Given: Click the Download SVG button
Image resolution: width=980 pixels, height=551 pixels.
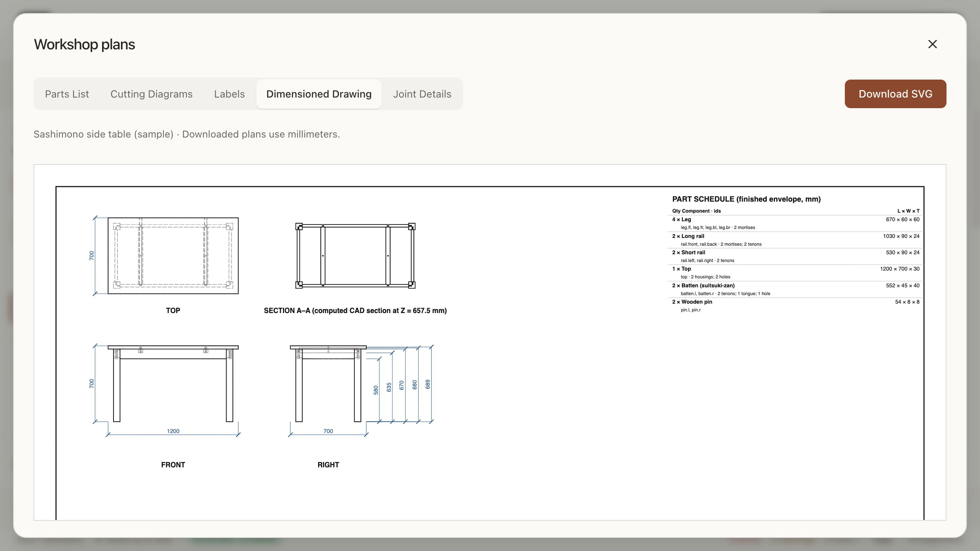Looking at the screenshot, I should click(x=895, y=94).
